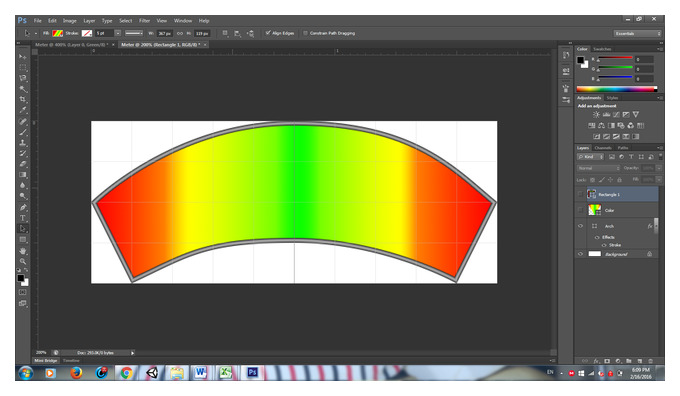Select the Horizontal Type tool

pyautogui.click(x=23, y=218)
